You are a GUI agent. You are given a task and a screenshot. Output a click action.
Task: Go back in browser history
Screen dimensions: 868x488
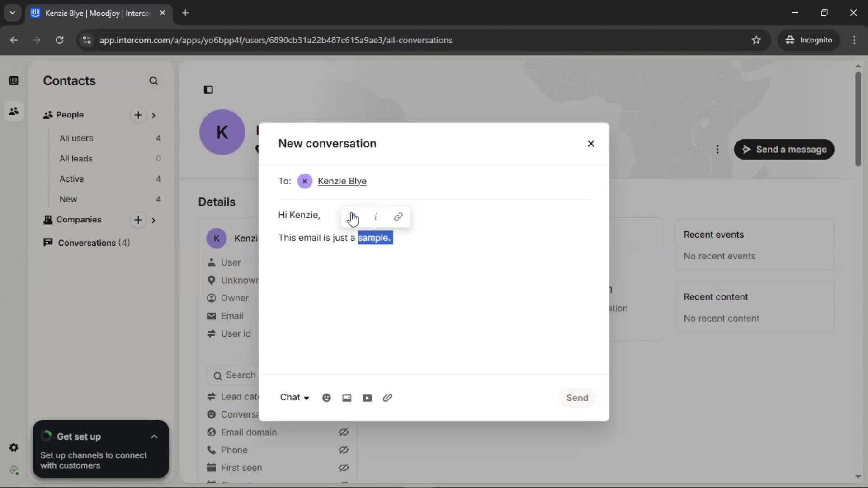click(x=14, y=40)
